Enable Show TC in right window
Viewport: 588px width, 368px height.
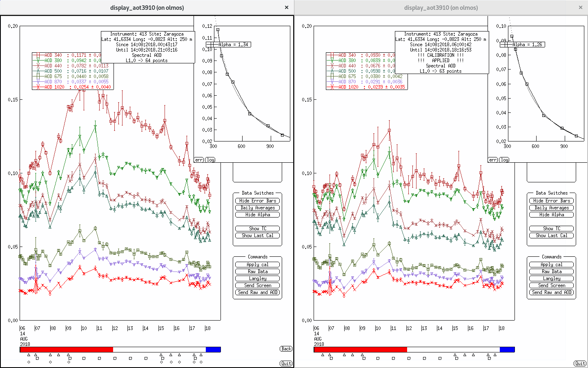552,229
